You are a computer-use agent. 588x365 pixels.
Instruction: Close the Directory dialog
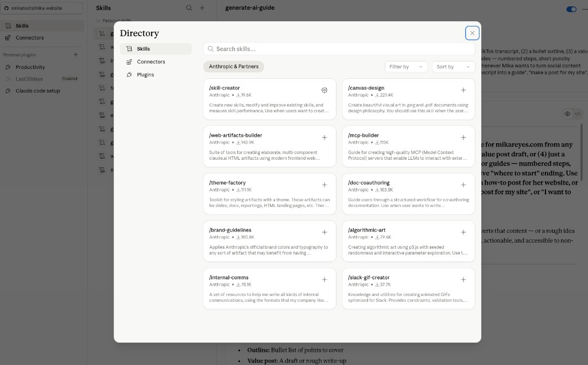[472, 33]
